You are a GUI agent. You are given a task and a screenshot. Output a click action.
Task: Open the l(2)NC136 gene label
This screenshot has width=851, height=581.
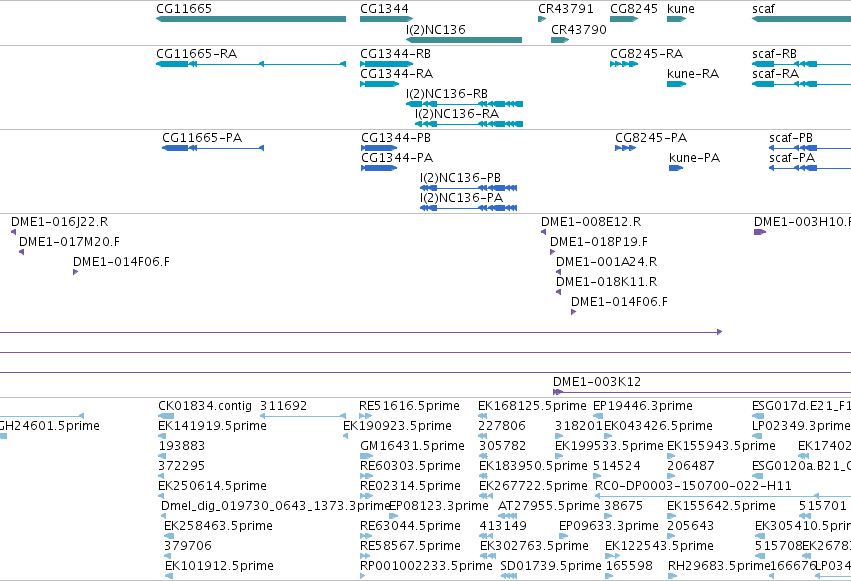pos(436,29)
